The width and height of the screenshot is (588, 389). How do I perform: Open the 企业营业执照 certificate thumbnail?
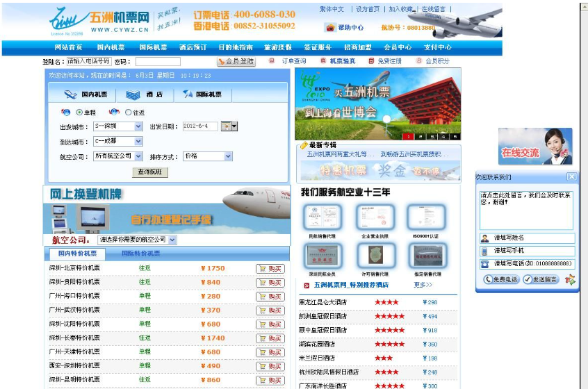pos(375,217)
